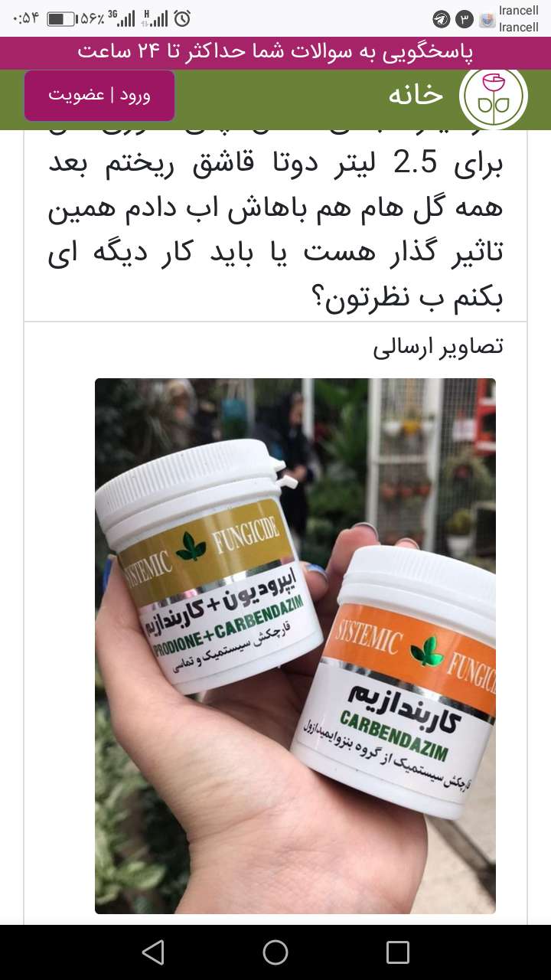Tap the alarm clock status icon
Image resolution: width=551 pixels, height=980 pixels.
click(182, 18)
